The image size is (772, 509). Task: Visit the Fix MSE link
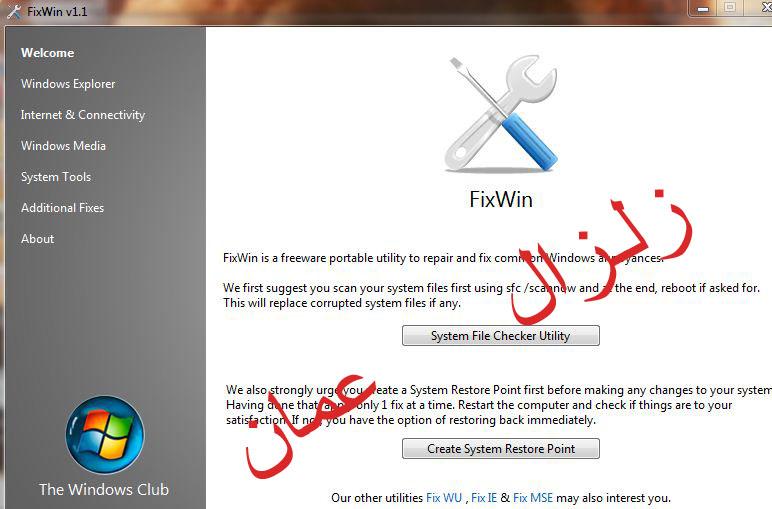pyautogui.click(x=533, y=498)
